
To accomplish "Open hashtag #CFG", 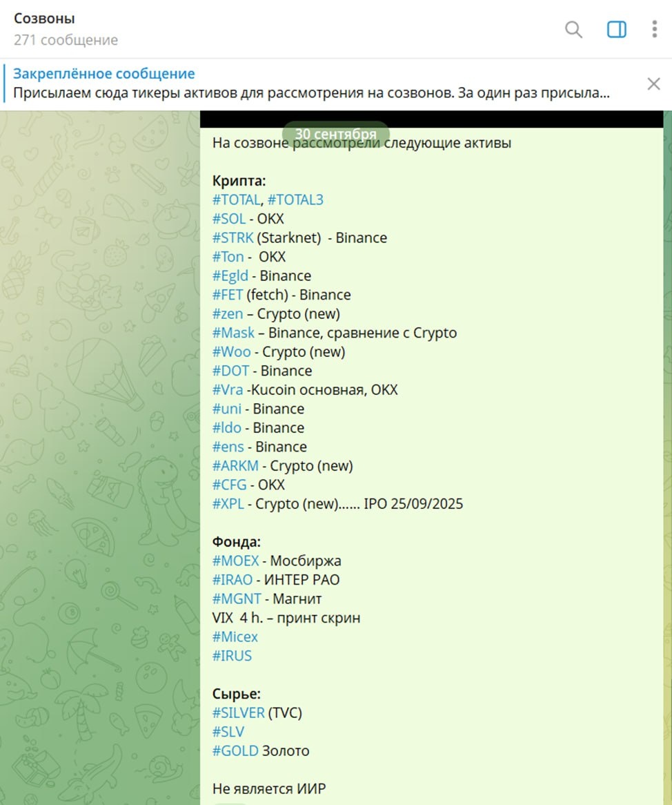I will (229, 485).
